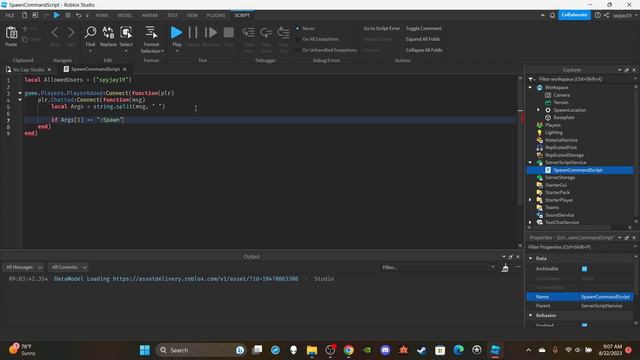The height and width of the screenshot is (360, 640).
Task: Select Never debug errors option
Action: click(x=306, y=29)
